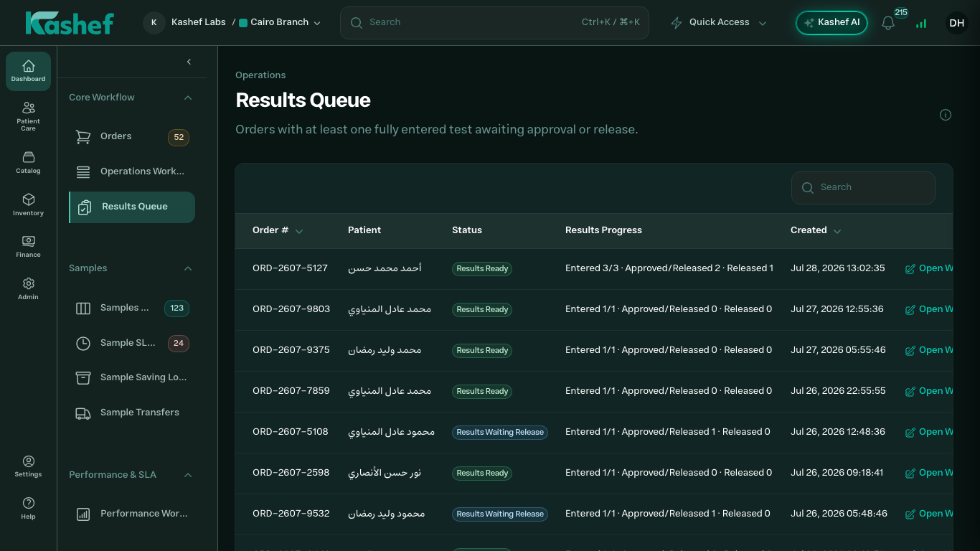Open Settings from the left rail
This screenshot has width=980, height=551.
point(28,466)
